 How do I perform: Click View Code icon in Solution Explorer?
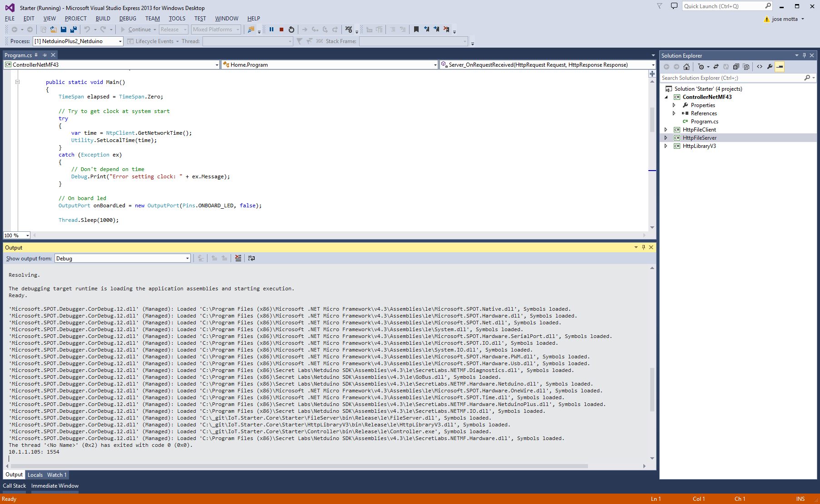click(760, 67)
